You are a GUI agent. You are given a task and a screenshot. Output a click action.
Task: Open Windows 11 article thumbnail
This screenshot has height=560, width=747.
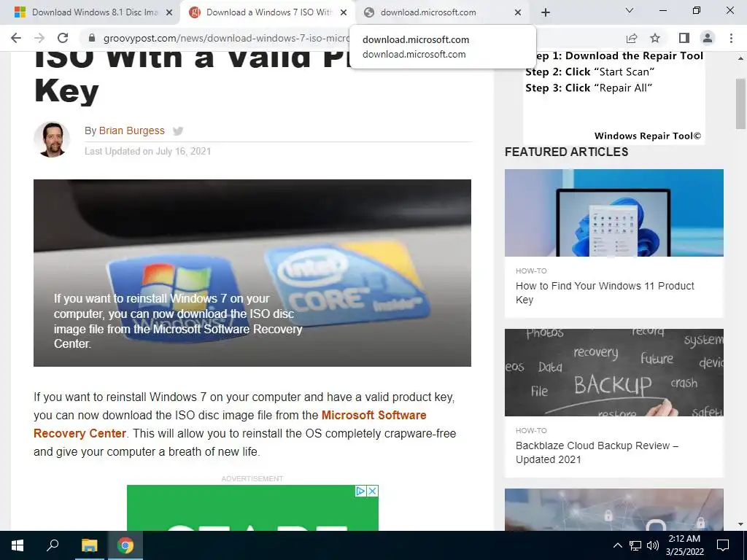[x=614, y=213]
